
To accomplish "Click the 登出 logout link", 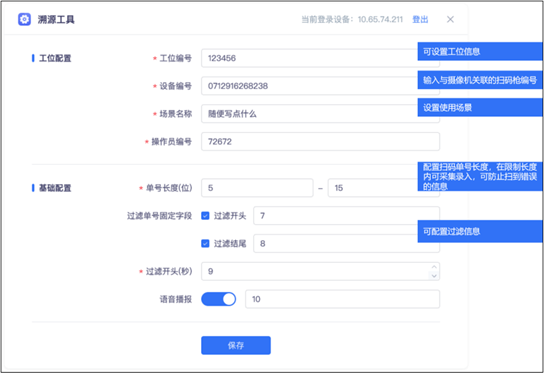I will click(x=420, y=19).
